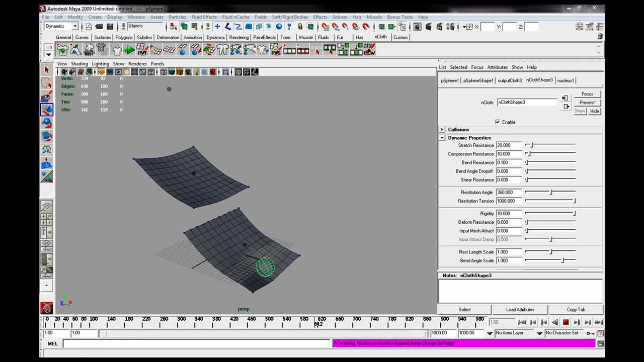Click the Load Attributes button
The image size is (644, 362).
click(520, 310)
